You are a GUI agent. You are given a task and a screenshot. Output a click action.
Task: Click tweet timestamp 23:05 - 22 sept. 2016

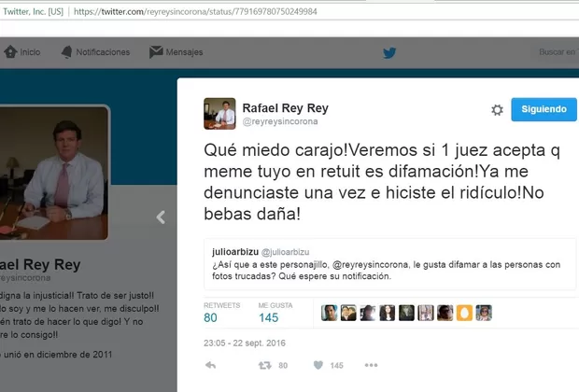(245, 343)
